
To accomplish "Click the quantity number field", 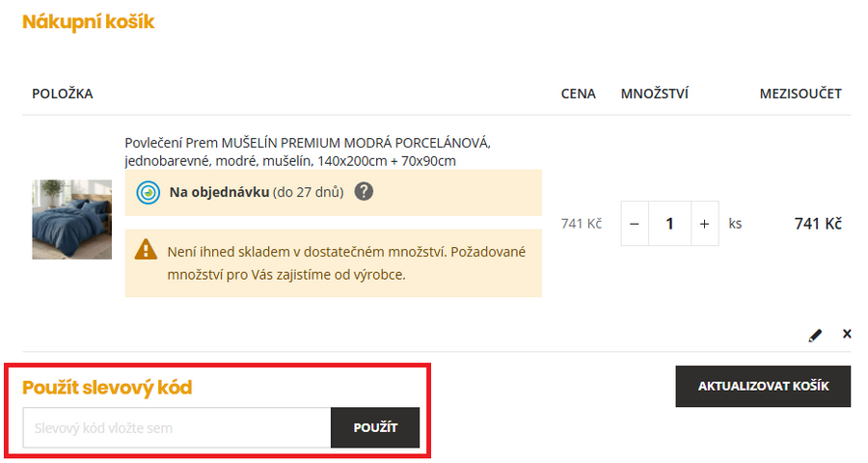I will pyautogui.click(x=669, y=224).
